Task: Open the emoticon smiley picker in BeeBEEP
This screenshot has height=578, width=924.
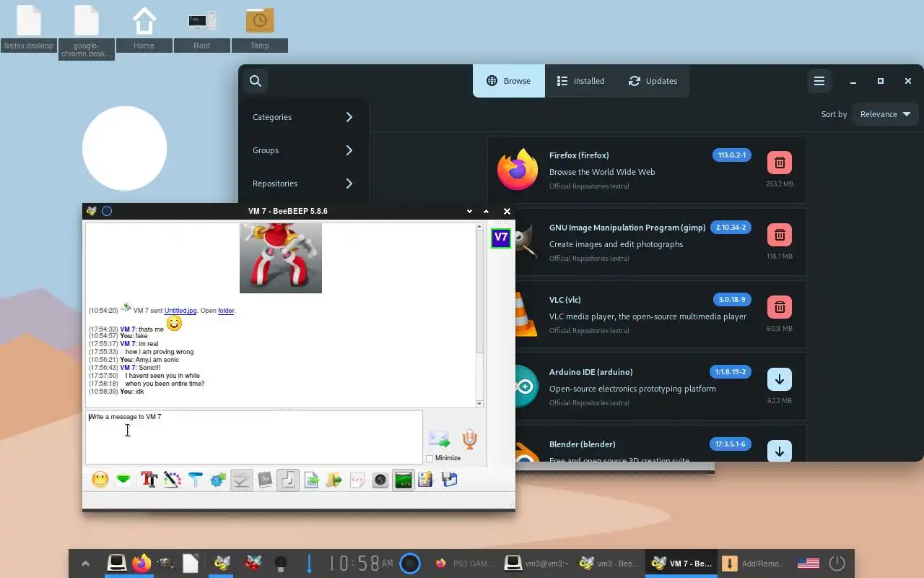Action: pos(100,480)
